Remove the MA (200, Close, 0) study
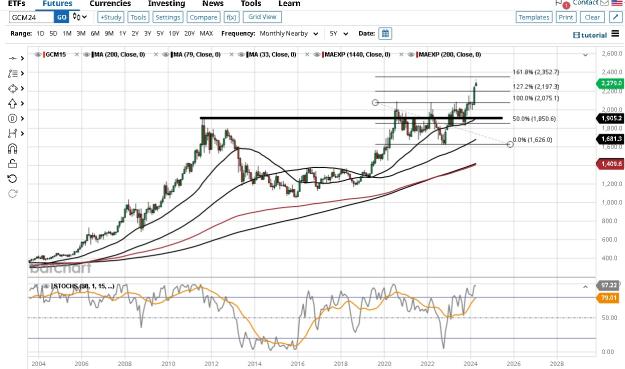The width and height of the screenshot is (625, 369). [156, 55]
